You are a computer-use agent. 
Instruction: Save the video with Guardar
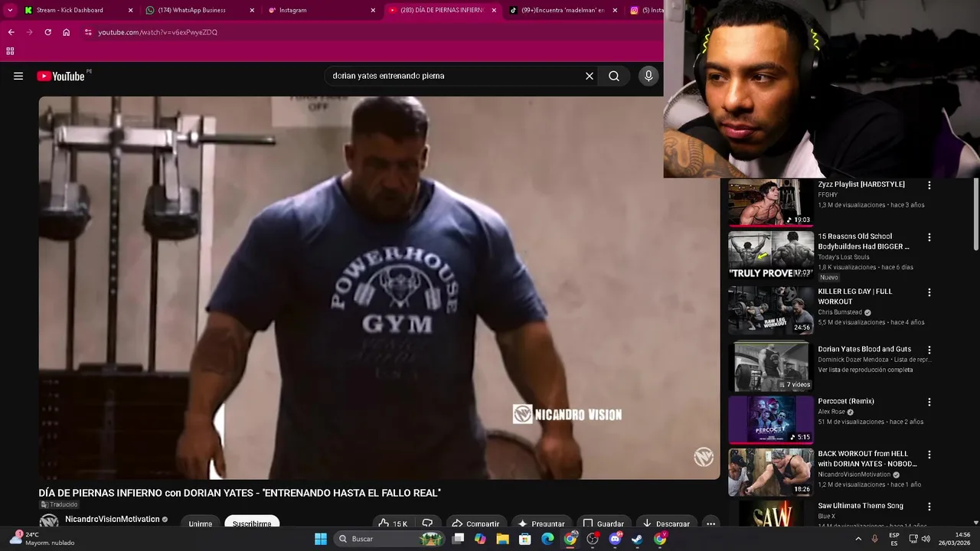coord(603,523)
